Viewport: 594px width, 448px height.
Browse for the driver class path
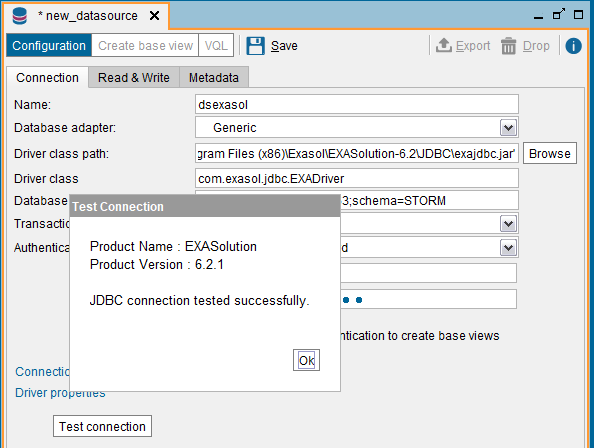tap(550, 153)
